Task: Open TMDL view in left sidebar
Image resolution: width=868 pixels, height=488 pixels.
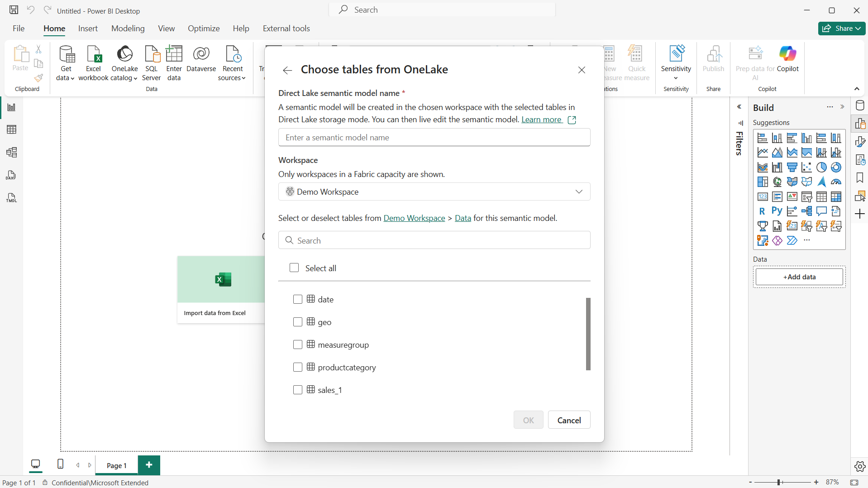Action: point(11,198)
